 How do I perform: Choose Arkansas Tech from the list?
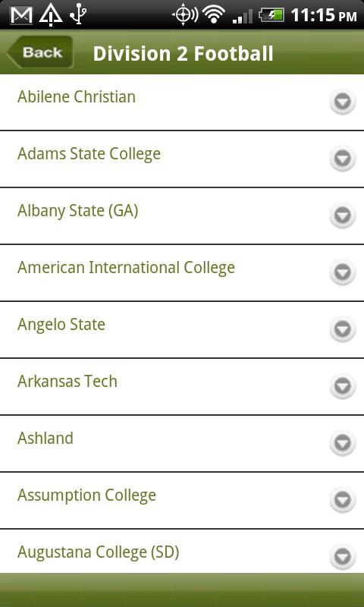tap(182, 387)
